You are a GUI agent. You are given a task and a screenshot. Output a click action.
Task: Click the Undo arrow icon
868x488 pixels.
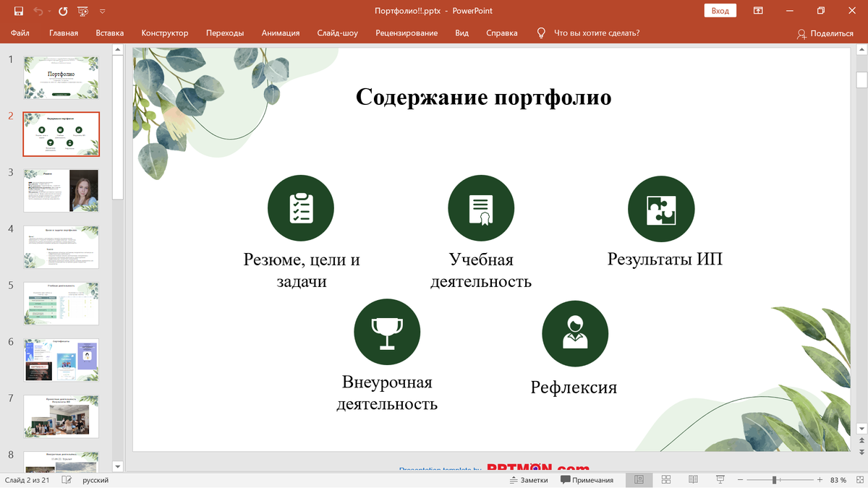click(38, 11)
